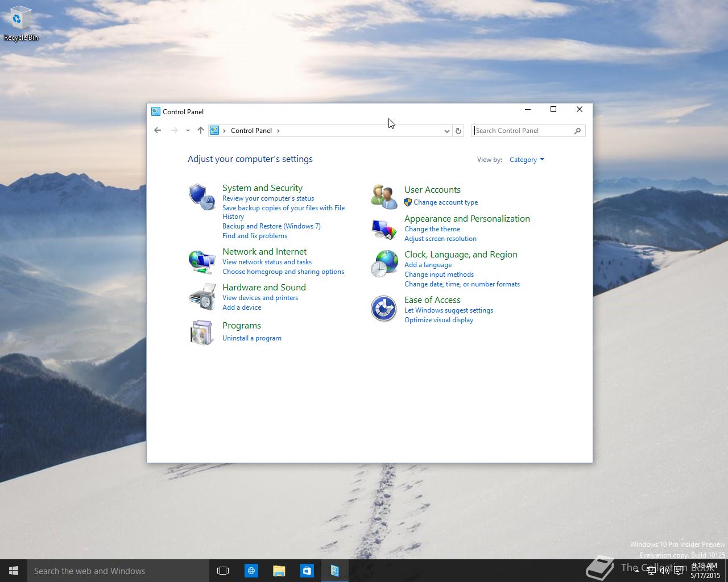Click the volume speaker tray icon
Screen dimensions: 728x582
coord(664,571)
